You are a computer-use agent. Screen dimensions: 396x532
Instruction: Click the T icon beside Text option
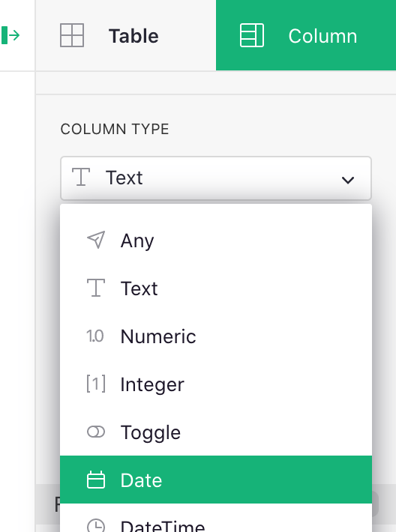[x=96, y=288]
